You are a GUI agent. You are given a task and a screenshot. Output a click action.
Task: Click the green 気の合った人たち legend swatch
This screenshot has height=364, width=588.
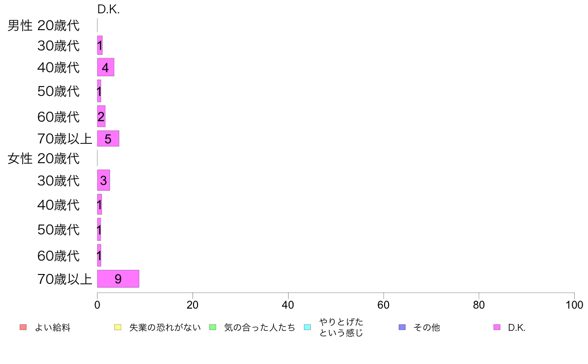[x=213, y=327]
